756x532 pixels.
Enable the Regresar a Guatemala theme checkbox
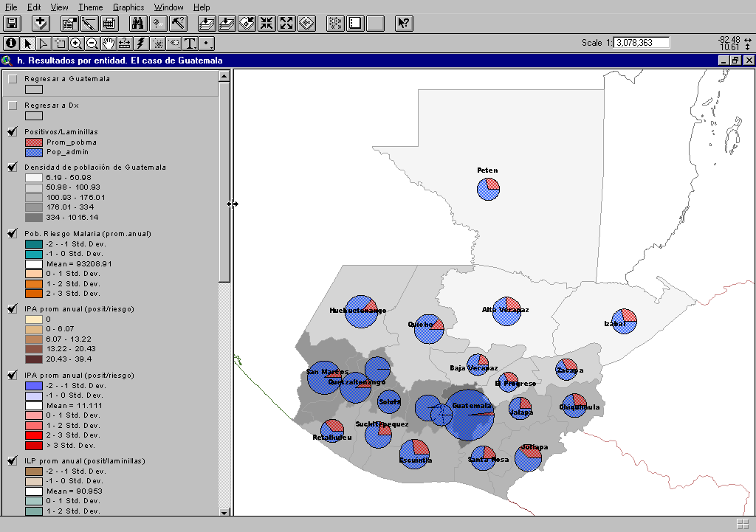point(13,79)
